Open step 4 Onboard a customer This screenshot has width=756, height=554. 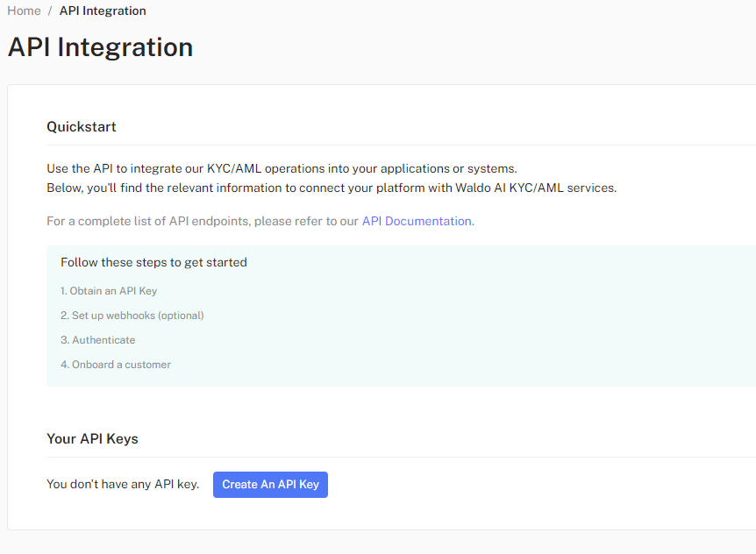[x=116, y=364]
